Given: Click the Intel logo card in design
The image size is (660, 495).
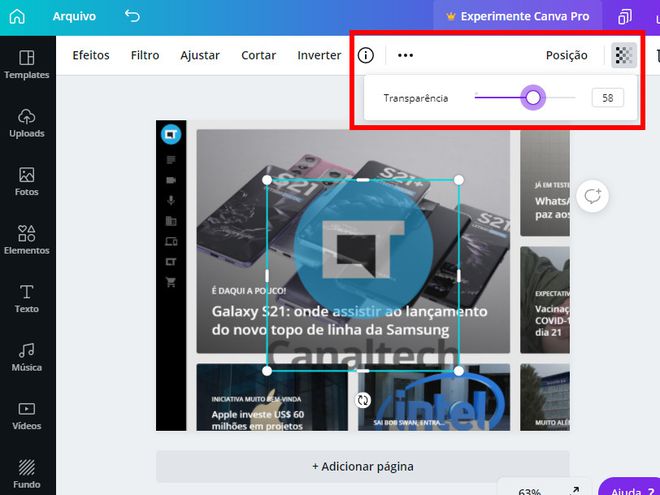Looking at the screenshot, I should point(434,397).
